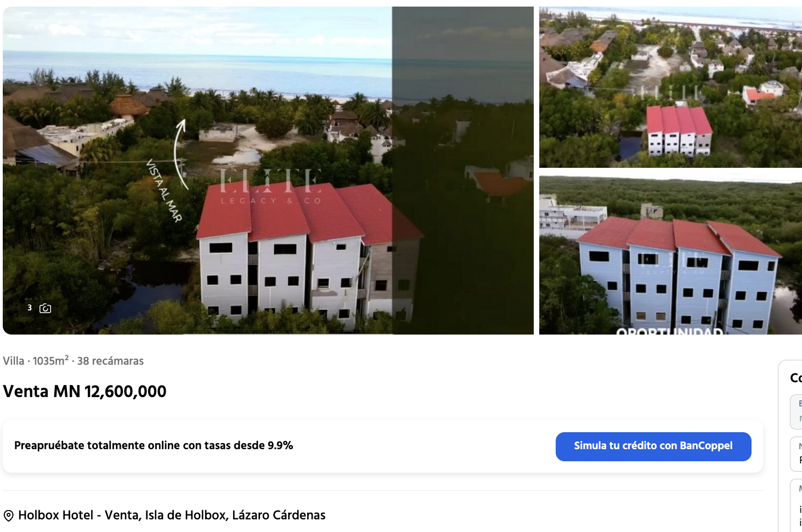The image size is (802, 532).
Task: Click the 1035m² area detail
Action: coord(50,360)
